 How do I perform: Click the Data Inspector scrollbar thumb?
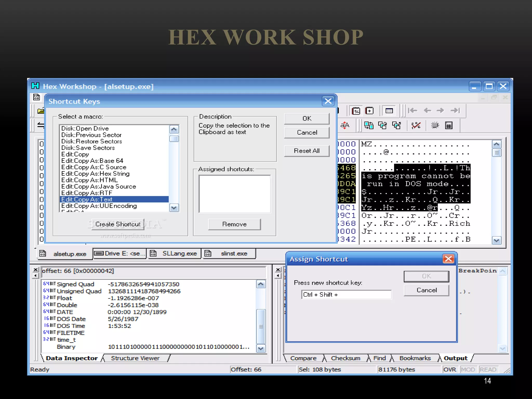click(x=261, y=327)
